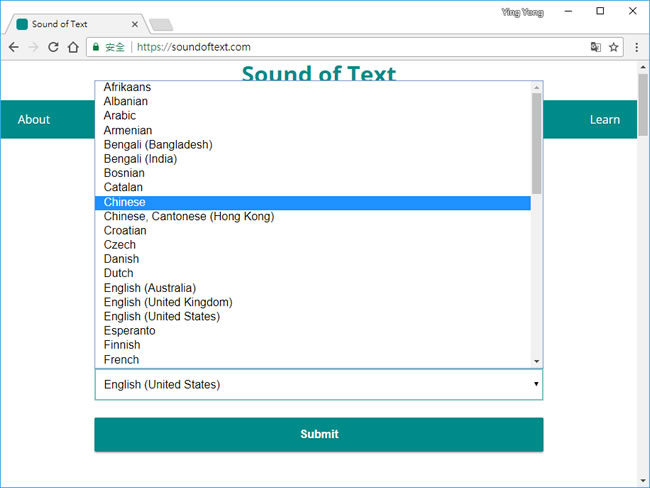The height and width of the screenshot is (488, 650).
Task: Select Arabic from the language list
Action: point(313,115)
